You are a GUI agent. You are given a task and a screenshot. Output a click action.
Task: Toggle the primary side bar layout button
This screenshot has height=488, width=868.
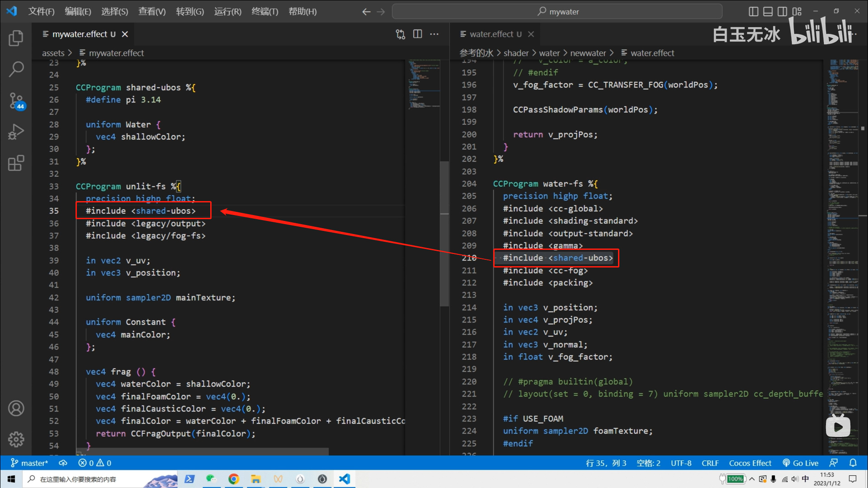pos(753,11)
